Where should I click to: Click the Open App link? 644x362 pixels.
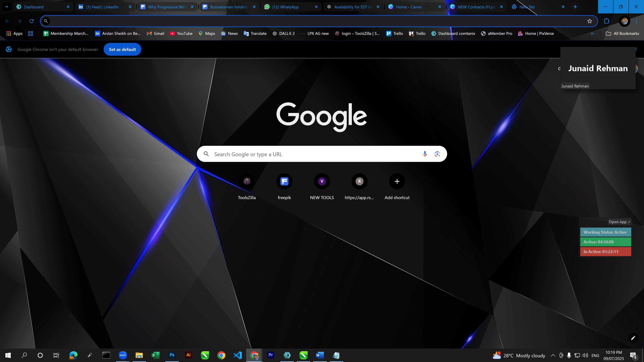pos(619,222)
